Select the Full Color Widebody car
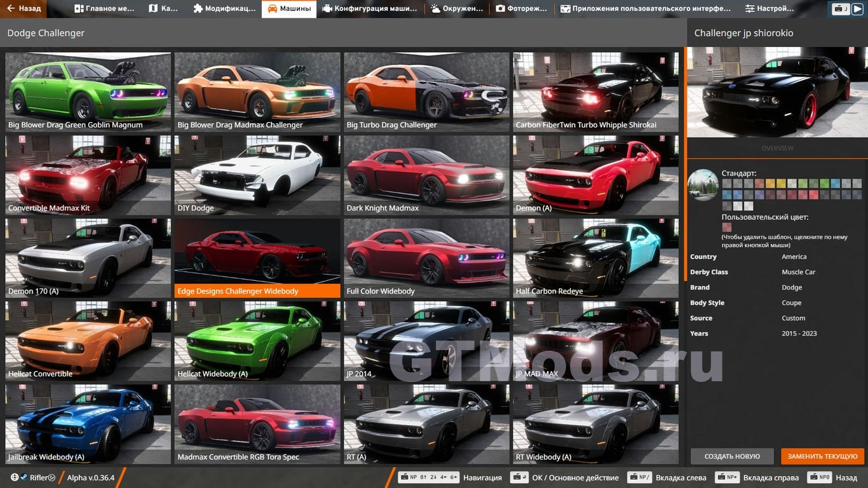The width and height of the screenshot is (868, 488). pos(426,258)
